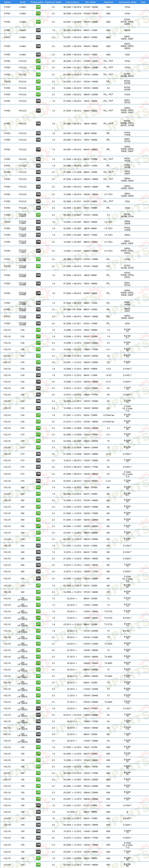149x868 pixels.
Task: Select the 03.2013 -> 12.2015 years cell
Action: (72, 624)
